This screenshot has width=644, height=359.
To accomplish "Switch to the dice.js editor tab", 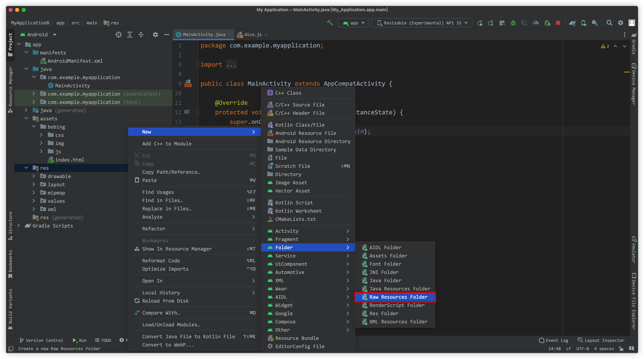I will (x=253, y=34).
